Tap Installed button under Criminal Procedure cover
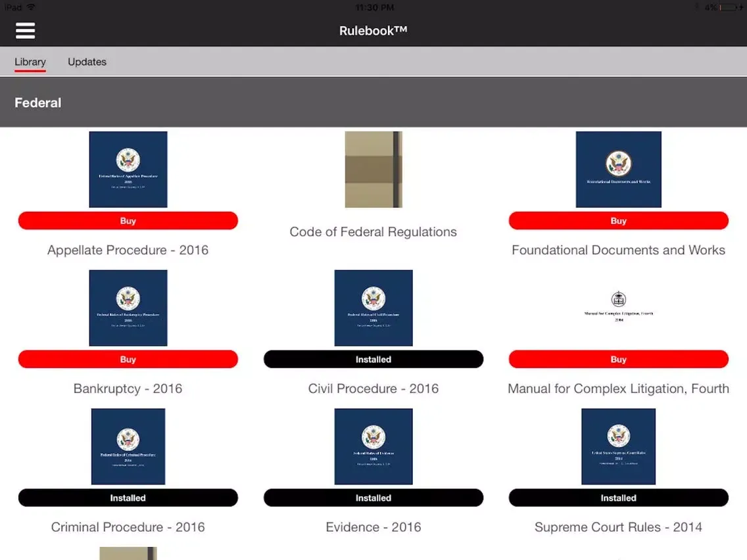This screenshot has height=560, width=747. [x=128, y=498]
